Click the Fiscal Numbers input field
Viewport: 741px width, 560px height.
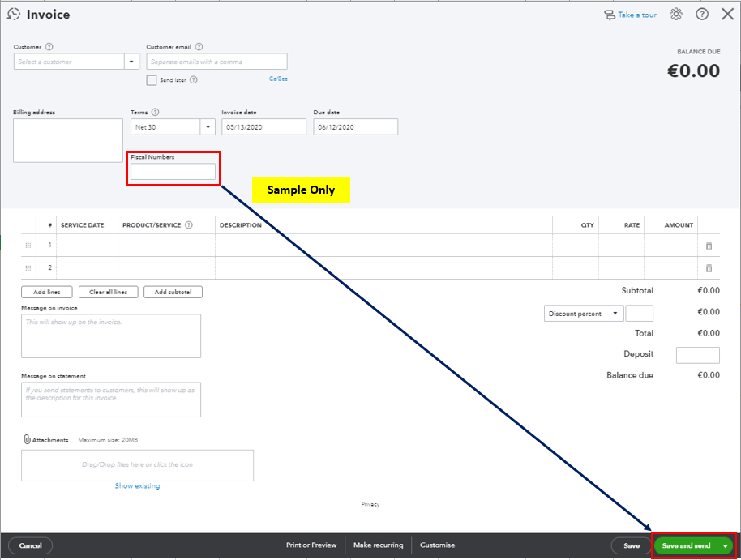(x=173, y=171)
